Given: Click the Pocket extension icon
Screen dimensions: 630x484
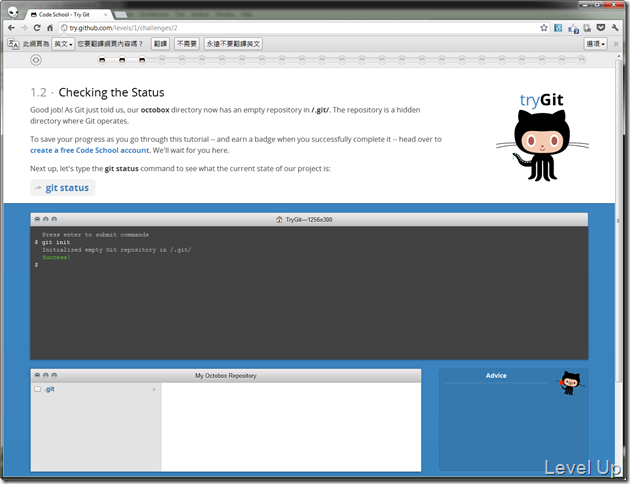Looking at the screenshot, I should [x=601, y=28].
